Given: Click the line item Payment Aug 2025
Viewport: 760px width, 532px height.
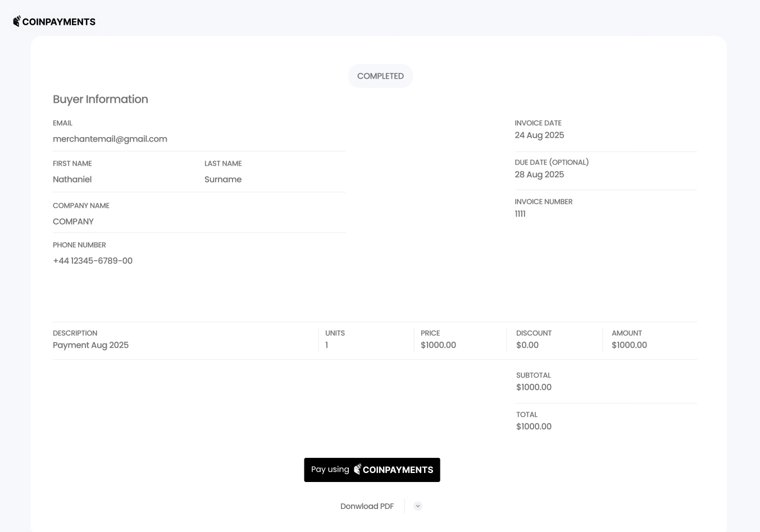Looking at the screenshot, I should point(91,345).
